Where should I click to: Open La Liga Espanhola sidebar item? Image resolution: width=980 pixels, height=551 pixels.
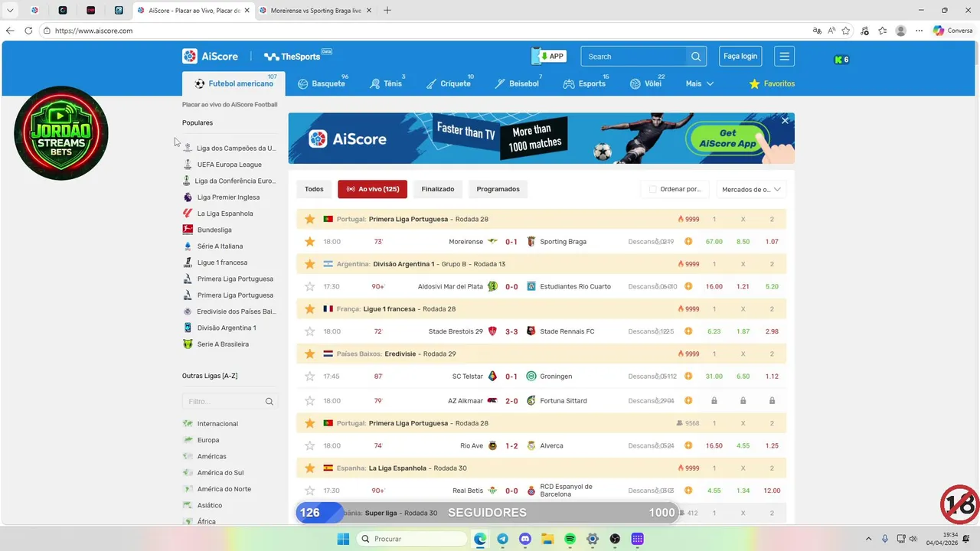[x=218, y=214]
